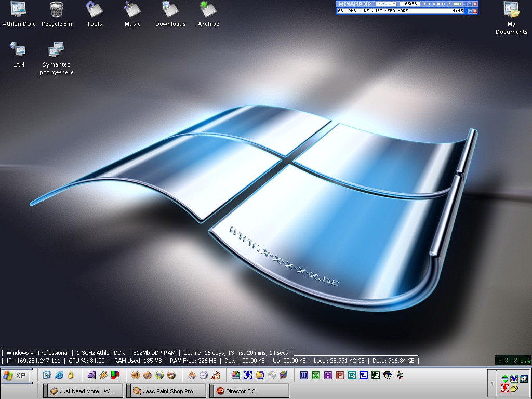Switch to Jasc Paint Shop Pro taskbar button
The width and height of the screenshot is (532, 399).
(x=166, y=391)
